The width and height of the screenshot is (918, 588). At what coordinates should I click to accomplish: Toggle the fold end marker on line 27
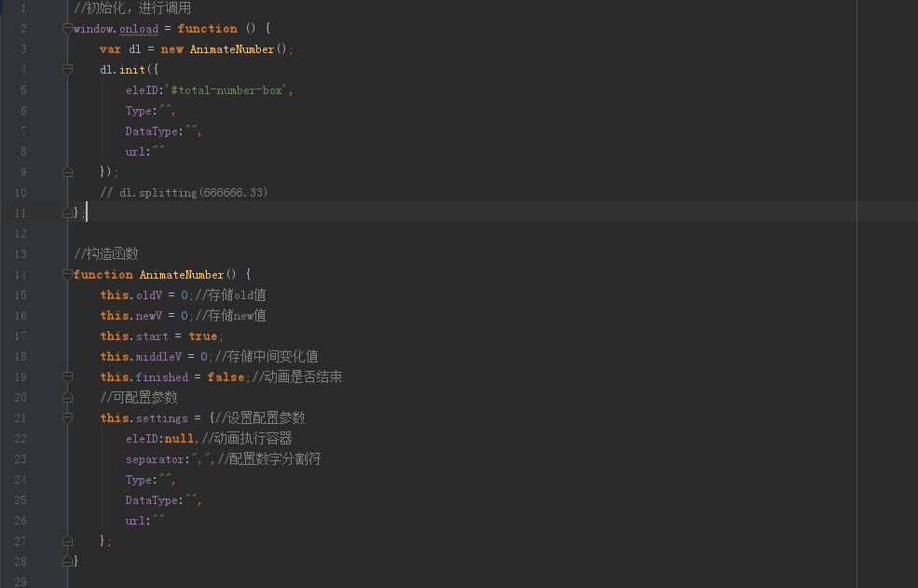coord(67,540)
